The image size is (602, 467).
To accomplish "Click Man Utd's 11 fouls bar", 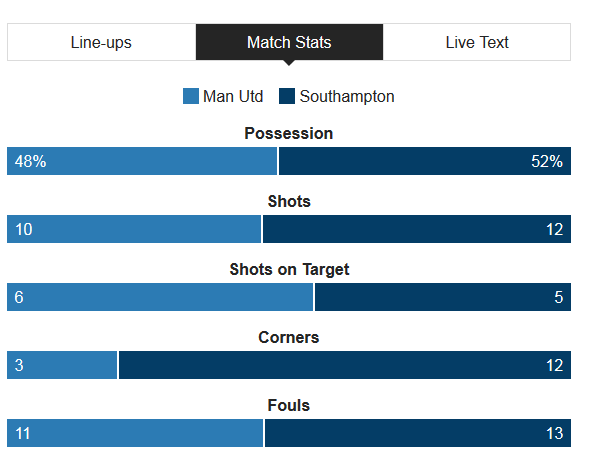I will click(135, 433).
